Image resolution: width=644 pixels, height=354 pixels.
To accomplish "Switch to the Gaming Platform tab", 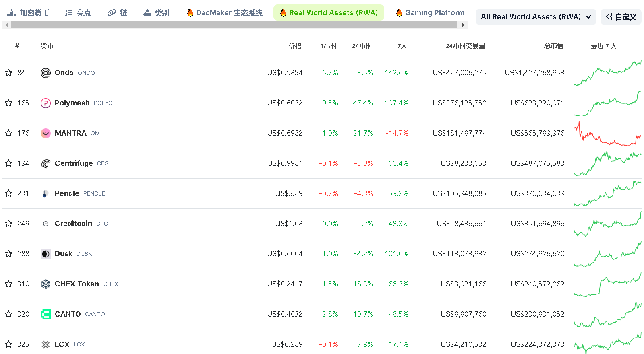I will [430, 13].
